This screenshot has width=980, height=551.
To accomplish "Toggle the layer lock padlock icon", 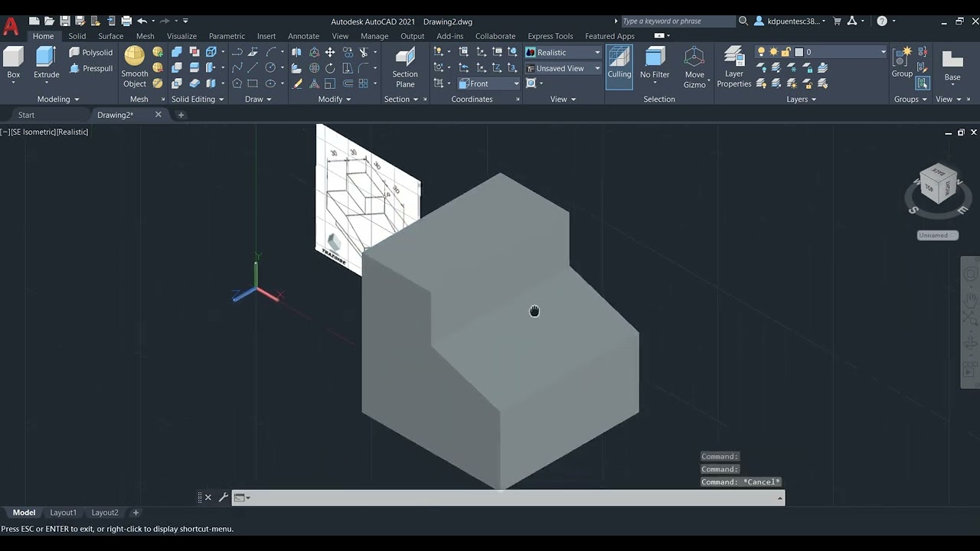I will pyautogui.click(x=786, y=52).
